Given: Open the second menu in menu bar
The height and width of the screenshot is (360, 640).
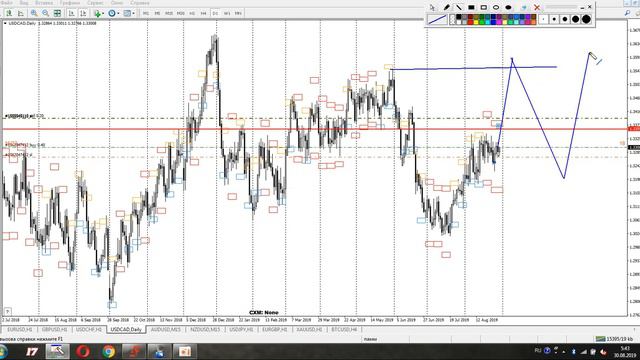Looking at the screenshot, I should [24, 3].
